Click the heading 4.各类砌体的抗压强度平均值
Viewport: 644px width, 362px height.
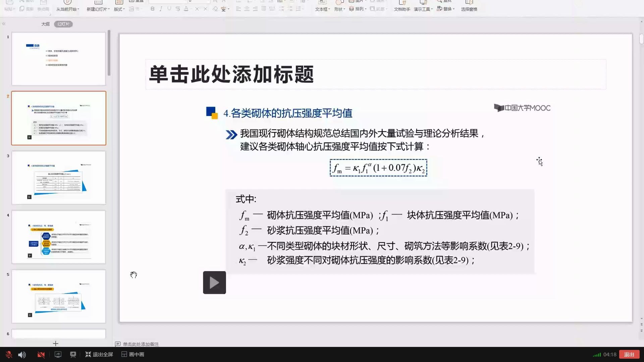click(x=288, y=113)
